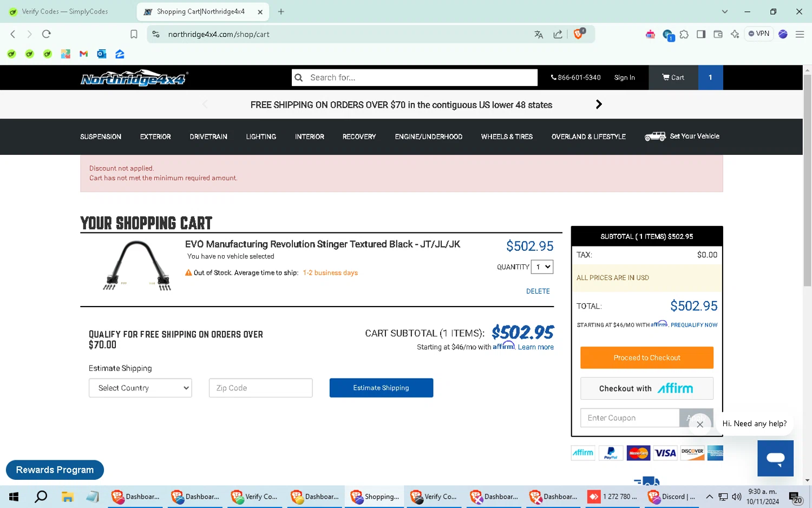Open the ENGINE/UNDERHOOD menu
812x508 pixels.
429,136
